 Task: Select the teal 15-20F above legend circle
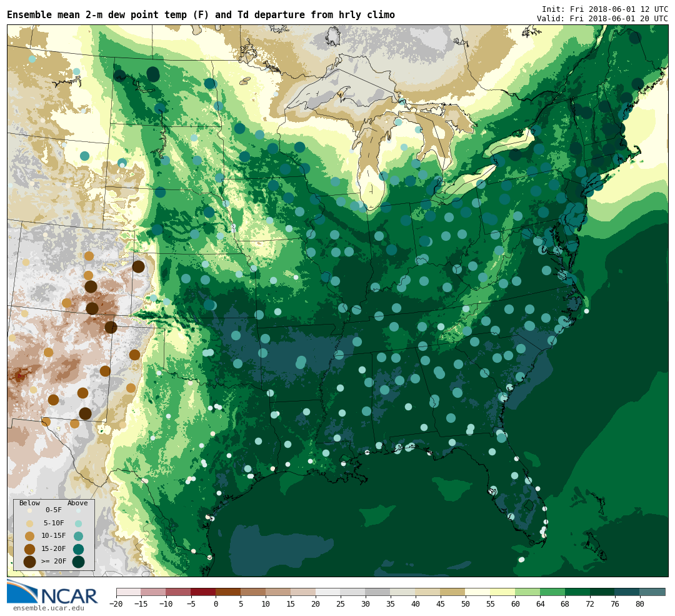point(78,549)
